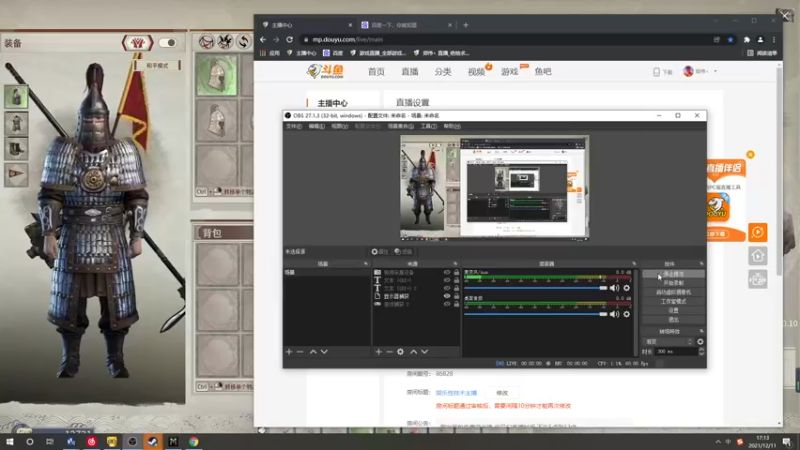
Task: Add a new source with the sources plus button
Action: pos(379,352)
